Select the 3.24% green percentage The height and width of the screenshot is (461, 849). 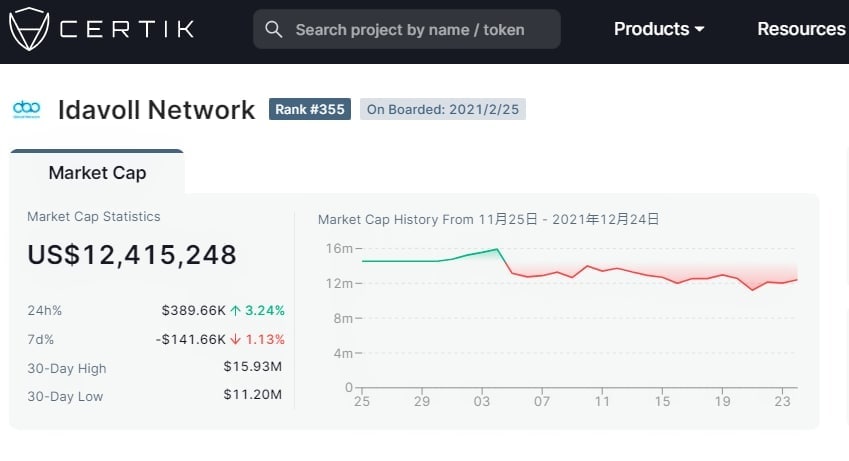(265, 310)
